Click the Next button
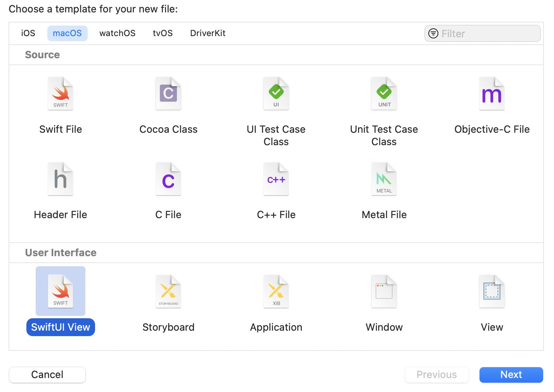554x392 pixels. [511, 375]
